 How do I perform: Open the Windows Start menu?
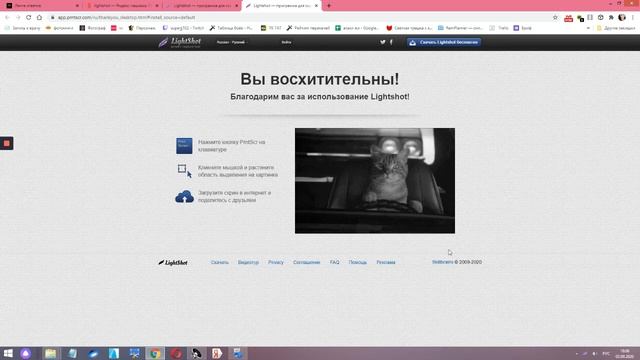point(8,353)
